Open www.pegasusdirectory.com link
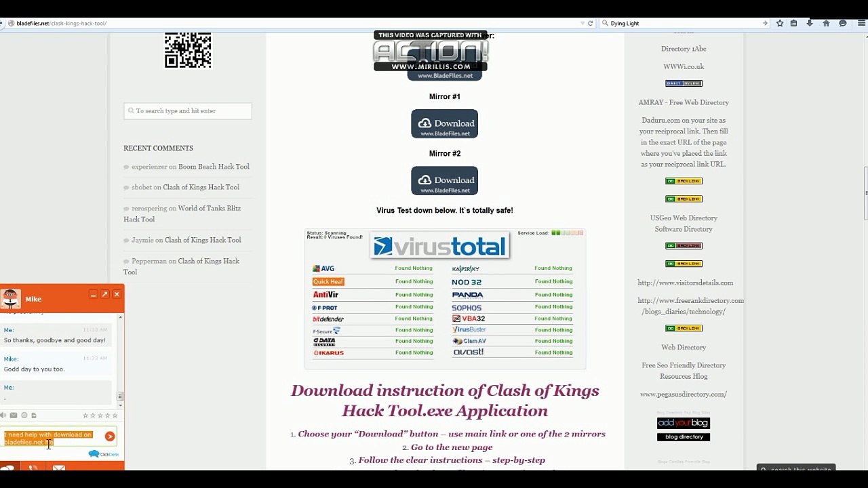 [684, 394]
